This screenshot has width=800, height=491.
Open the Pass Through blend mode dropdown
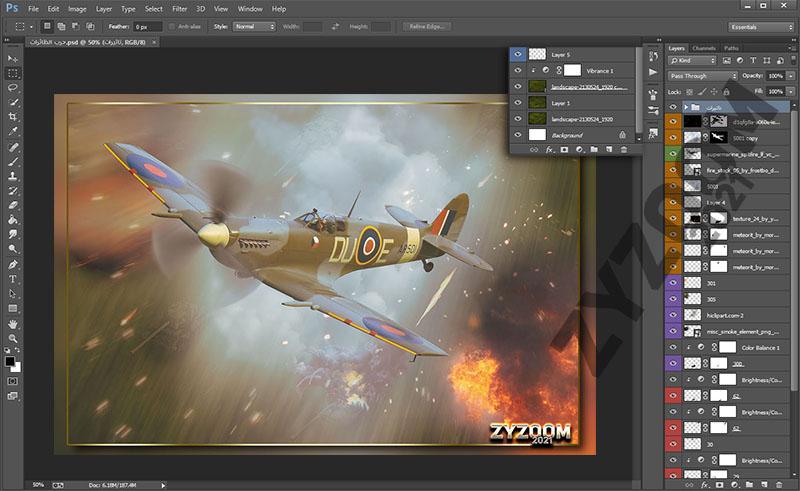pos(703,76)
